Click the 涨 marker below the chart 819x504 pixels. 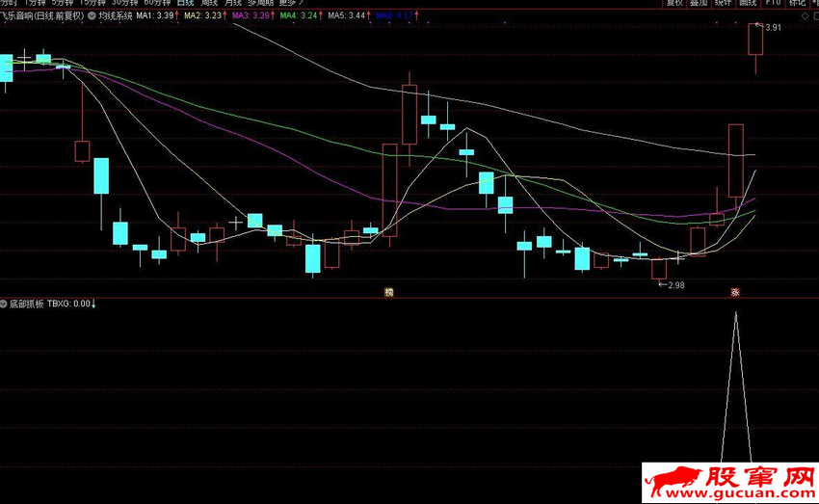click(x=735, y=293)
